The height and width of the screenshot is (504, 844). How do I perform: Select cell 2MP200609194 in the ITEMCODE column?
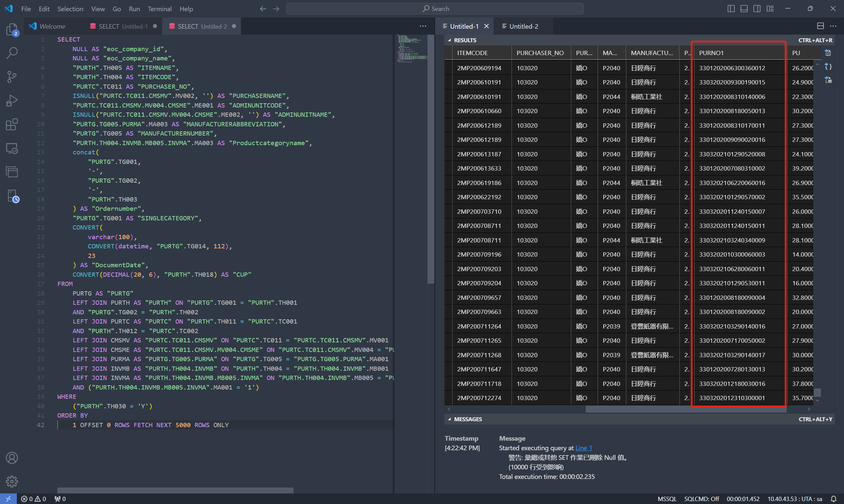point(482,68)
